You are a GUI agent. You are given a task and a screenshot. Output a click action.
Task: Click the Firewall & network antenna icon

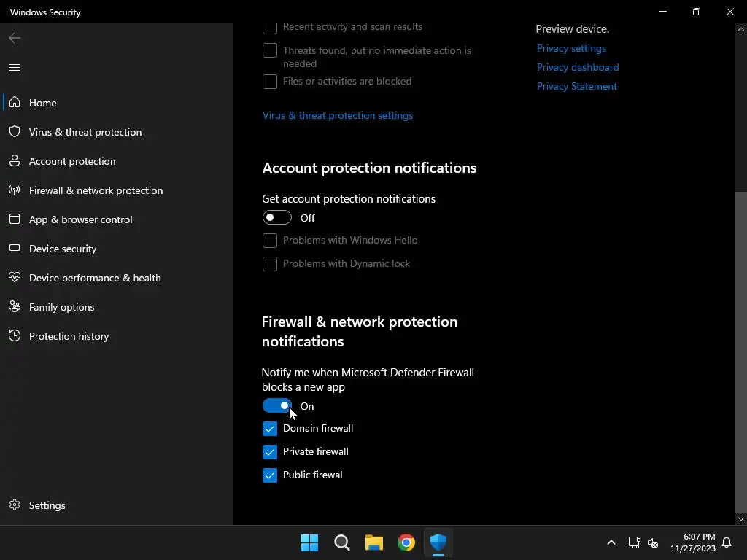pos(15,190)
